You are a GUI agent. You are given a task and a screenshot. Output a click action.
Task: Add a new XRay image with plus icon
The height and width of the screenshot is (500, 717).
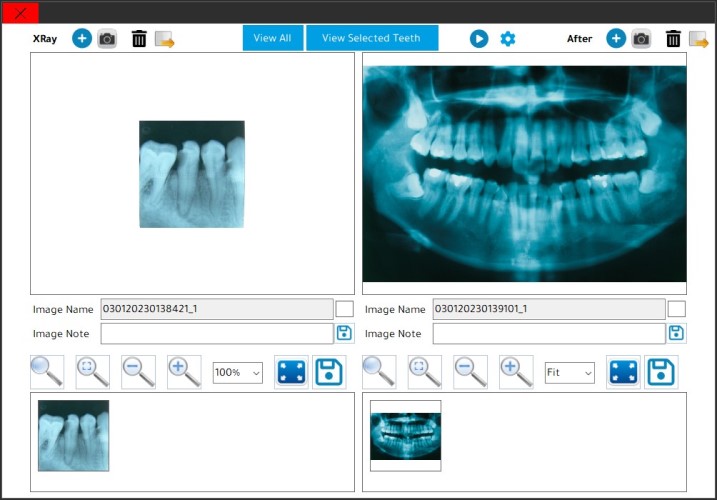click(x=82, y=39)
